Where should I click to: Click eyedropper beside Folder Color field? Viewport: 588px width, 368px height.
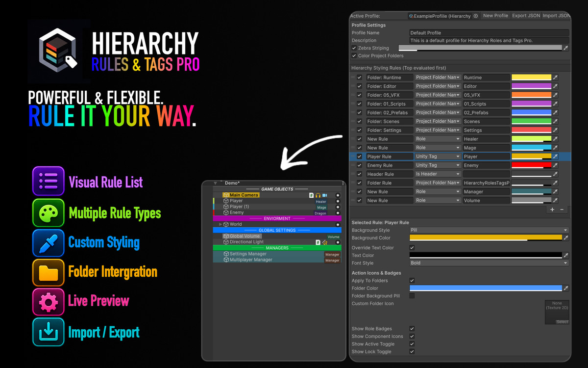coord(566,289)
